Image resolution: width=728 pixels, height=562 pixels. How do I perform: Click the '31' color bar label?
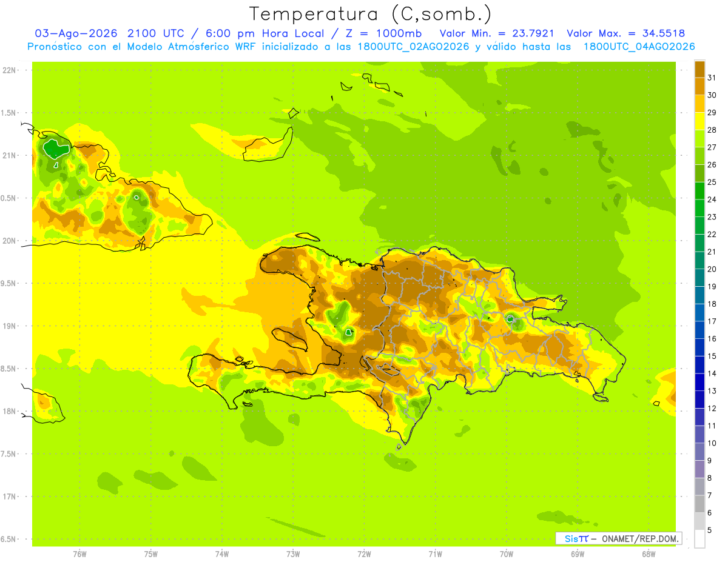click(x=713, y=78)
